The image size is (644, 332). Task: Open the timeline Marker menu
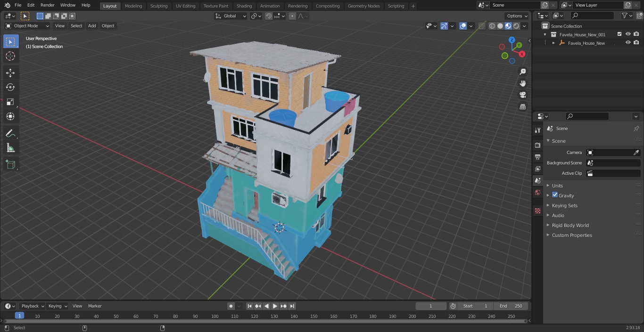(x=95, y=306)
